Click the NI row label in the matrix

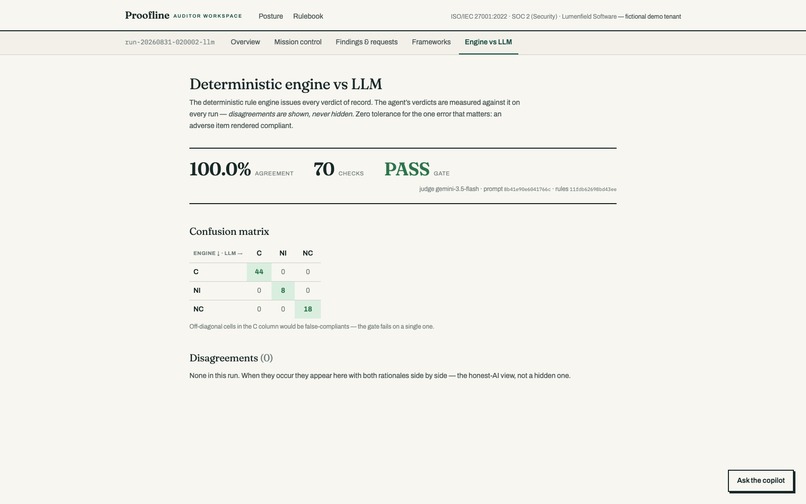pos(197,291)
